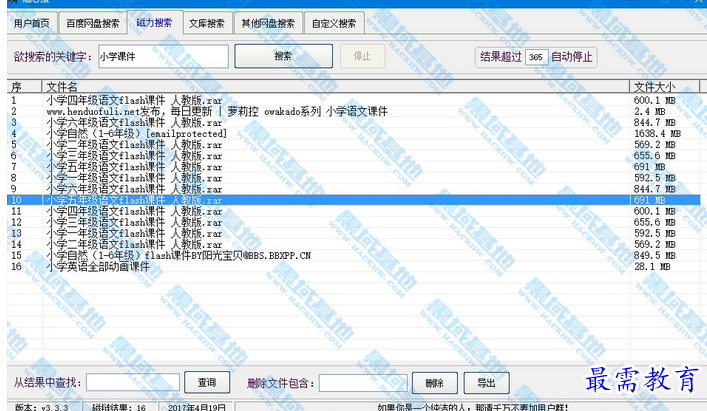This screenshot has height=411, width=707.
Task: Click the 1638.4 MB size cell
Action: coord(657,133)
